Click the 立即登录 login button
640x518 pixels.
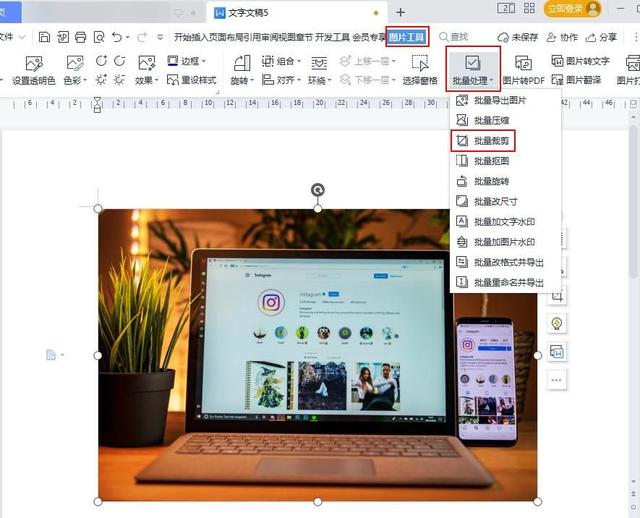(x=573, y=8)
